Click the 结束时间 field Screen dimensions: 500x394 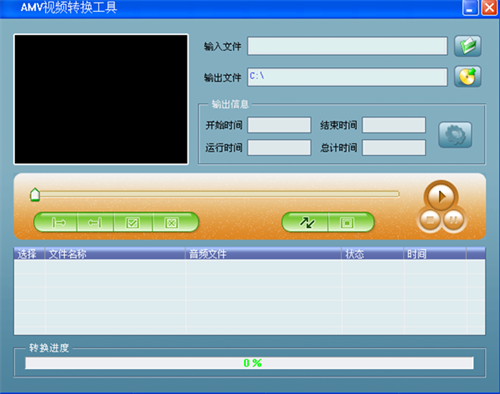pos(394,125)
